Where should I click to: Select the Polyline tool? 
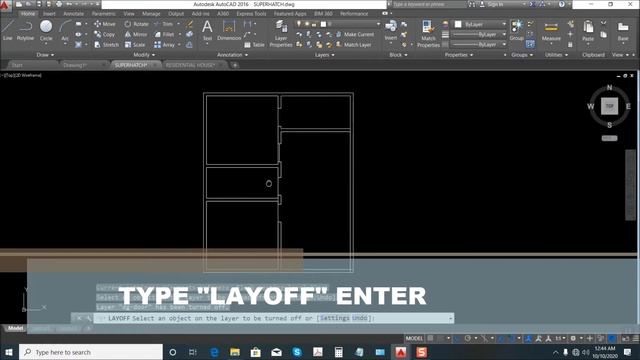[25, 31]
